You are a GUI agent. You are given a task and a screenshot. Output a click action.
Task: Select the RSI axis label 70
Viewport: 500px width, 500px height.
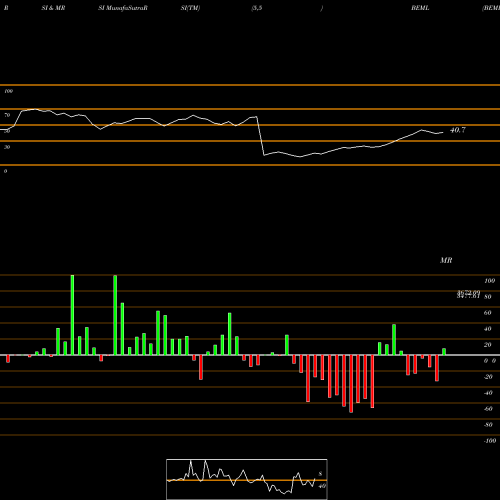[x=7, y=115]
